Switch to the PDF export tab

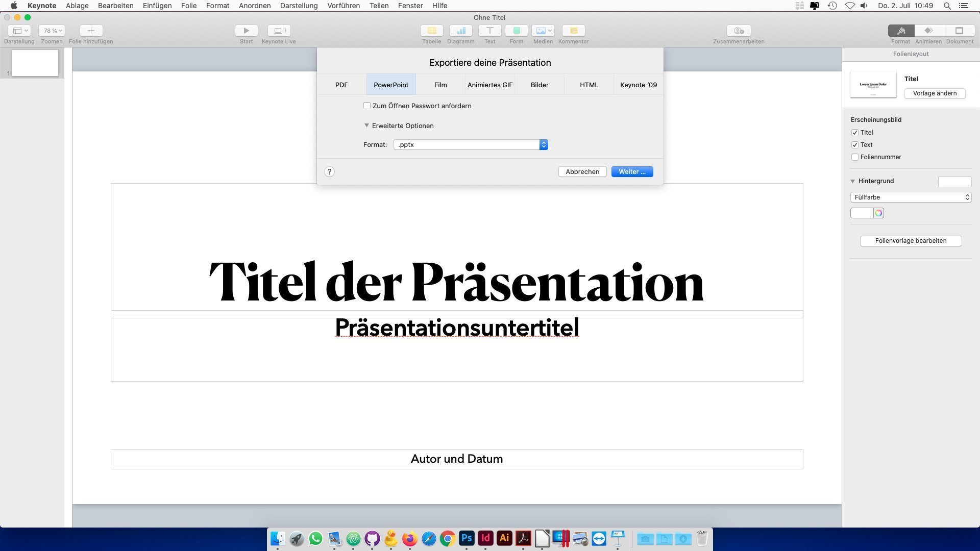[341, 85]
